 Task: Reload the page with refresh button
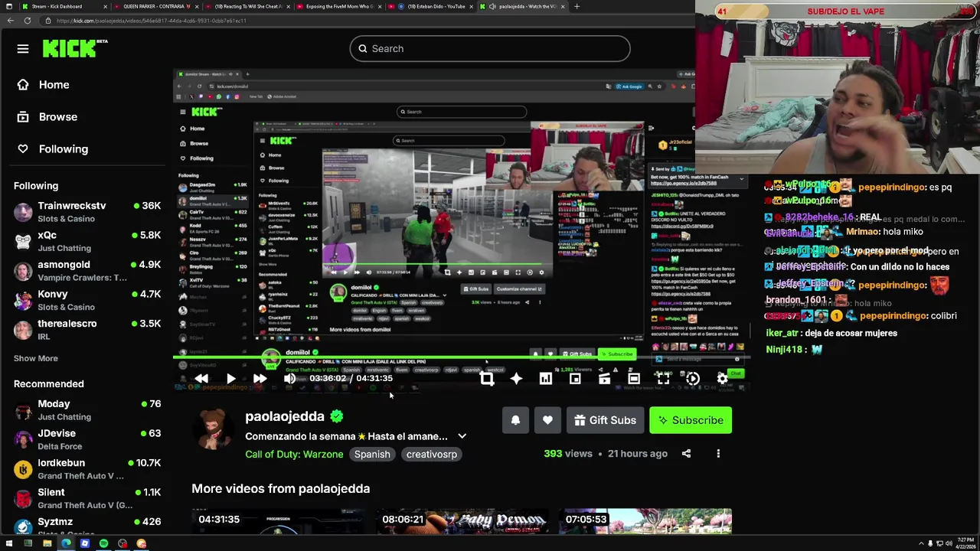(28, 21)
